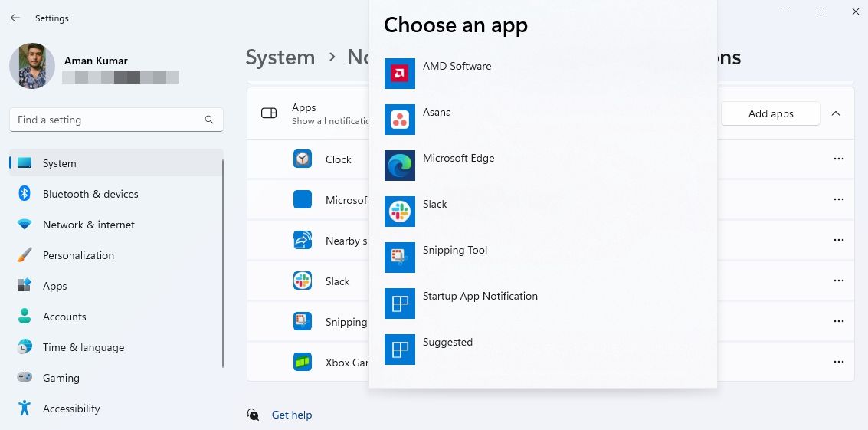The height and width of the screenshot is (430, 868).
Task: Open Accessibility settings
Action: click(x=116, y=409)
